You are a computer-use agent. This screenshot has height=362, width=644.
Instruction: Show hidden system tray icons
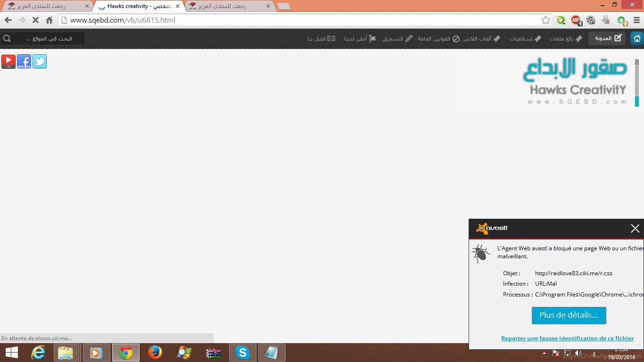(545, 353)
